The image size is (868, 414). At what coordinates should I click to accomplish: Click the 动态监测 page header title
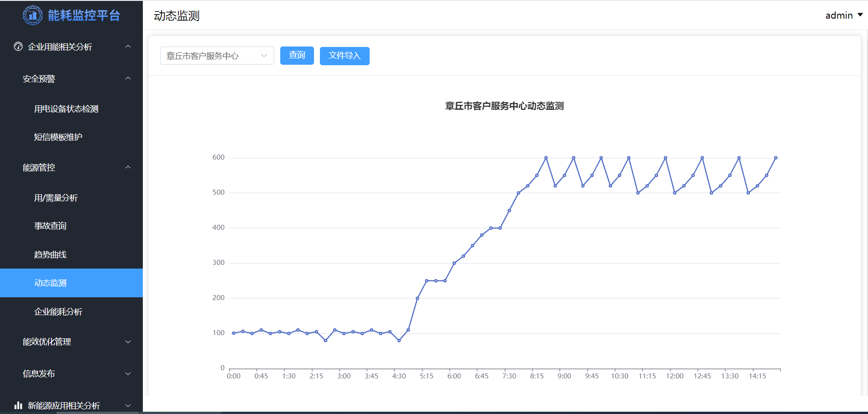tap(177, 16)
